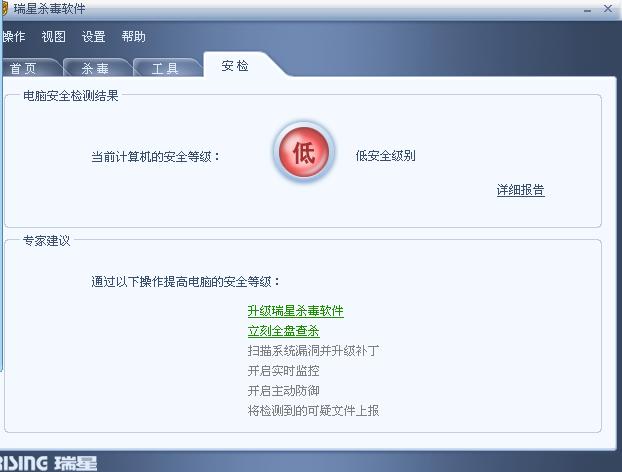Click the 专家建议 group title
Viewport: 622px width, 472px height.
click(47, 240)
